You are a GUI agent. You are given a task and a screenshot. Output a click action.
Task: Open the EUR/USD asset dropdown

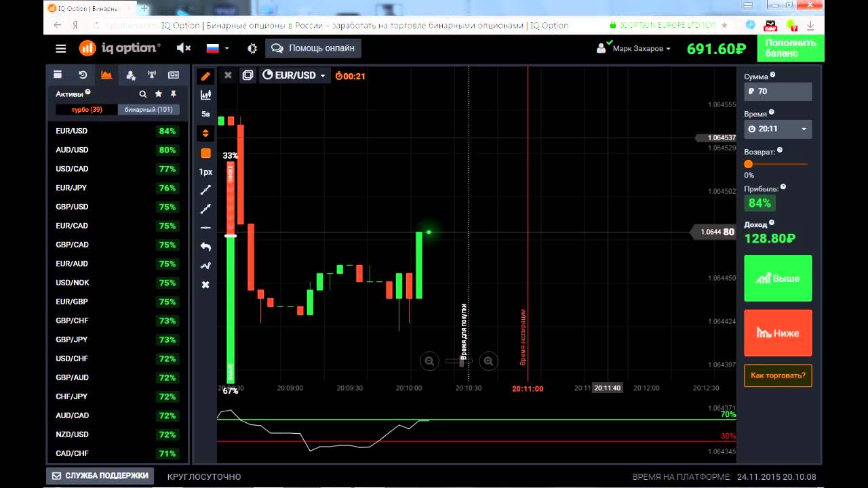[x=294, y=75]
